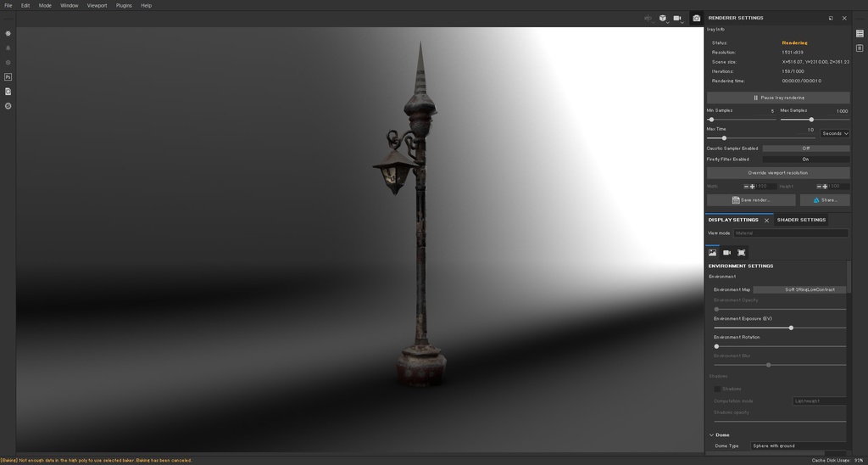Click the Max Samples value field
Viewport: 868px width, 465px height.
coord(838,111)
